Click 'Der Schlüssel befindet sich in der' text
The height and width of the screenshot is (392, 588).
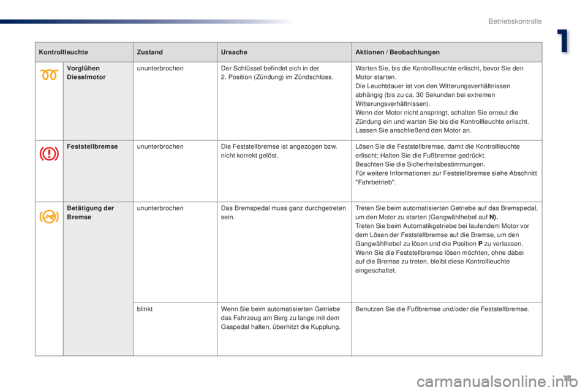tap(270, 68)
